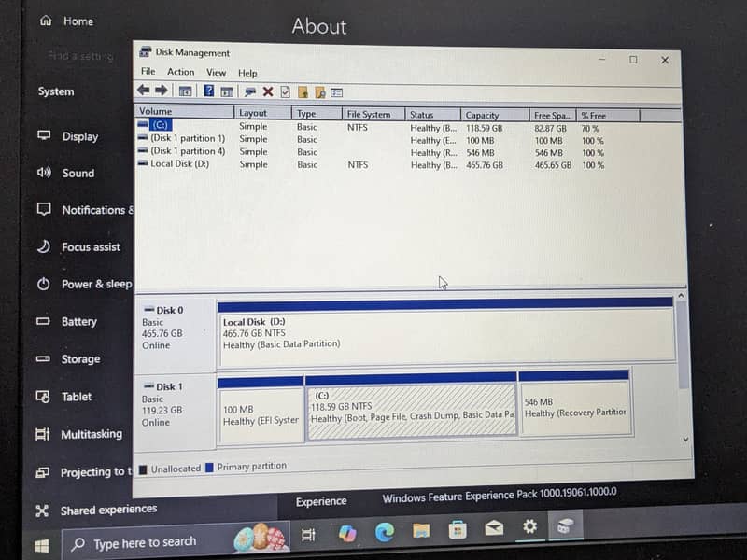Viewport: 747px width, 560px height.
Task: Open Display settings in sidebar
Action: click(68, 136)
